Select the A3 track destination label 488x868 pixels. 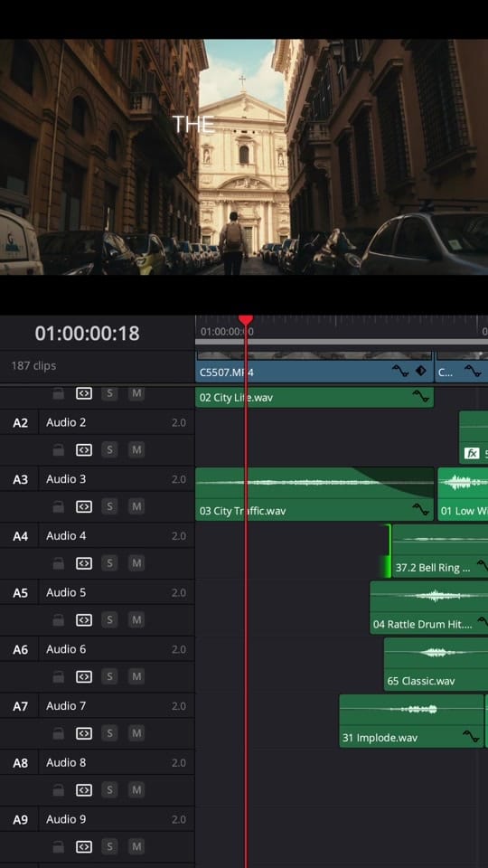[x=20, y=479]
